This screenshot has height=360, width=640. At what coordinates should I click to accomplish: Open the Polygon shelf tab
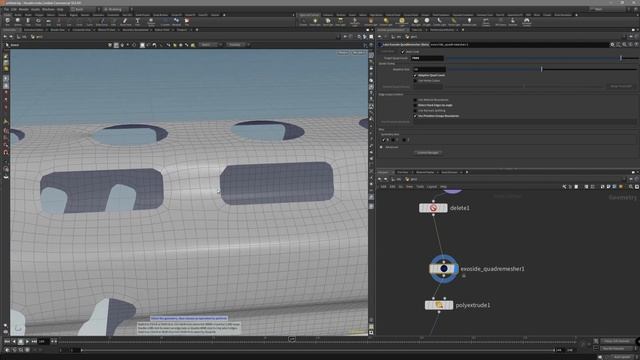pos(39,15)
